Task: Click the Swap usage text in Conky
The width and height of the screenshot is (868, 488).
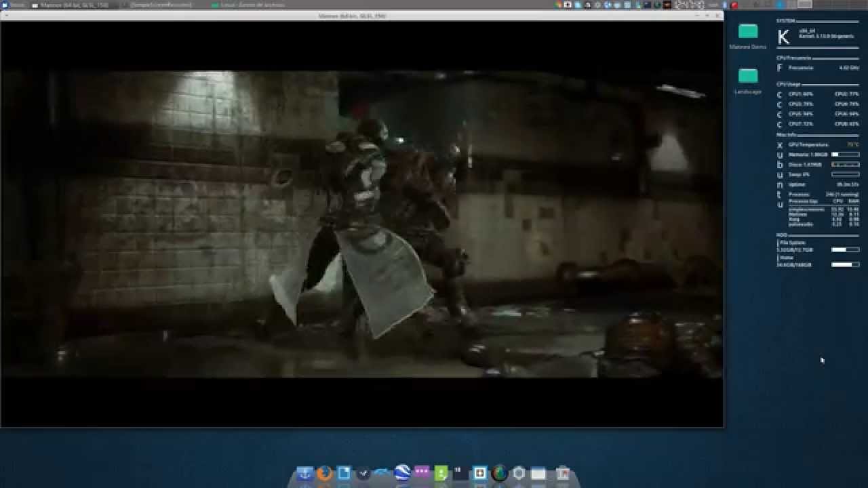Action: coord(799,174)
